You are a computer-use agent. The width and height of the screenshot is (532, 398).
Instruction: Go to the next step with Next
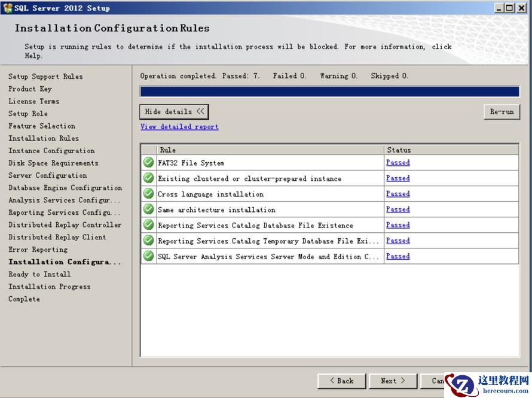pyautogui.click(x=393, y=381)
